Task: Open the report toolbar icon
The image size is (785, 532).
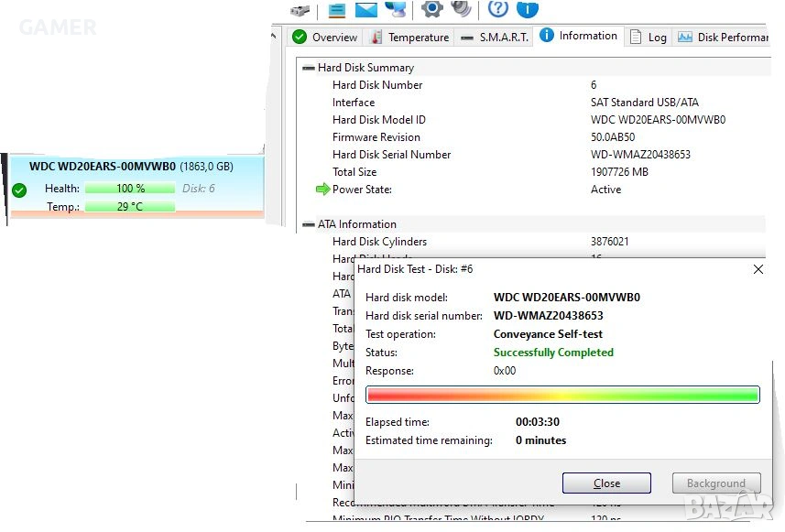Action: coord(336,9)
